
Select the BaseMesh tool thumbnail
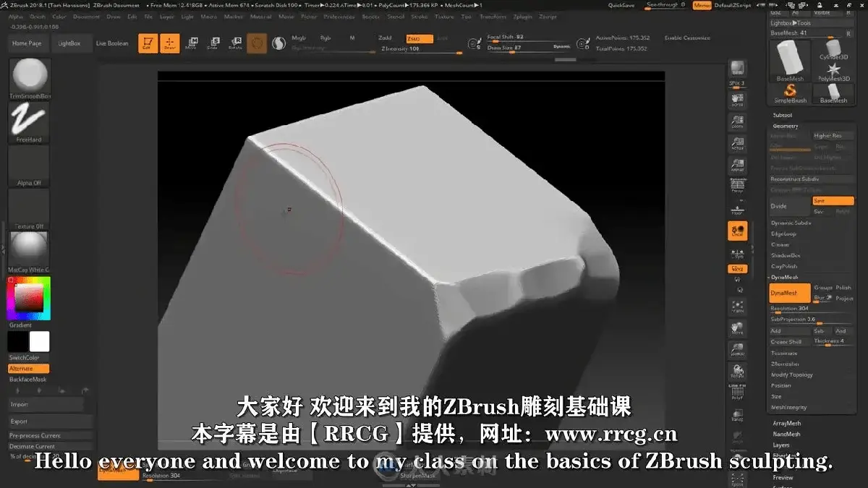[x=790, y=61]
